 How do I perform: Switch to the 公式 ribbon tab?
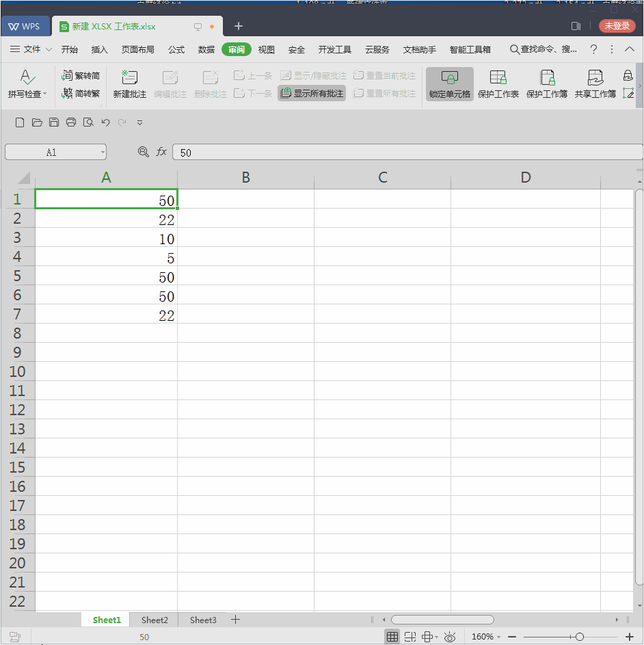pos(176,50)
